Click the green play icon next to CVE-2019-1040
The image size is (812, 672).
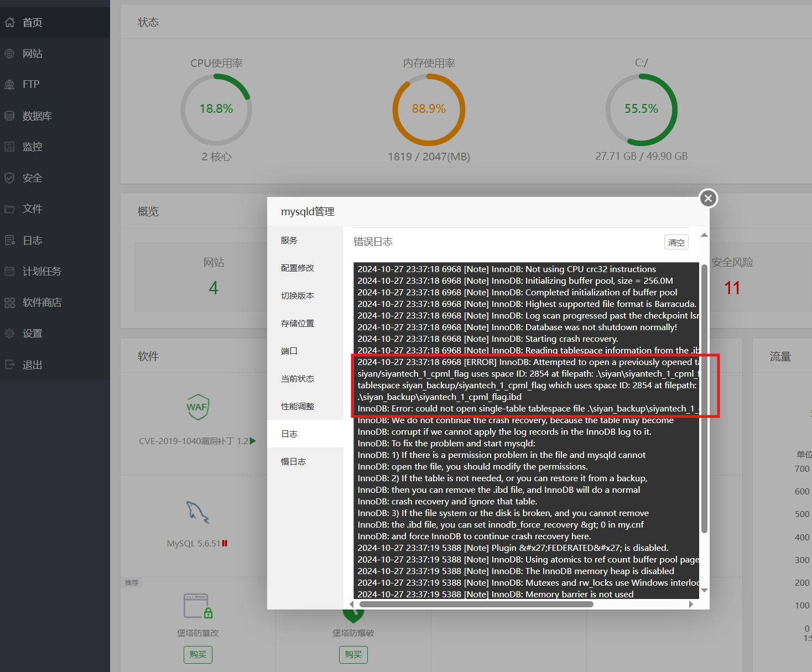253,441
